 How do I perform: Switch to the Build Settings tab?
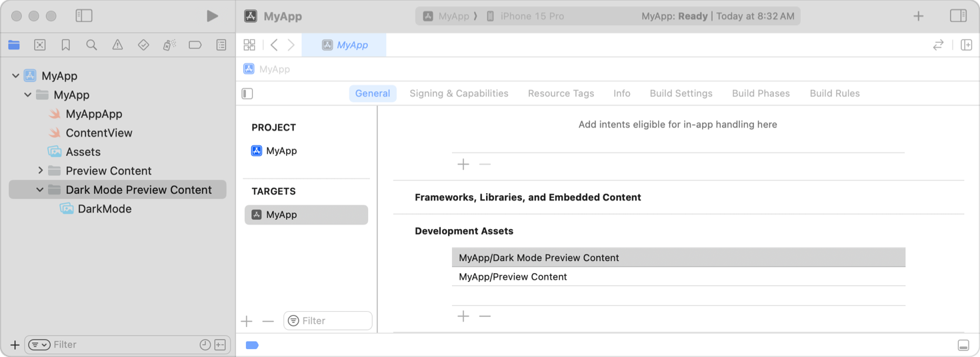681,94
